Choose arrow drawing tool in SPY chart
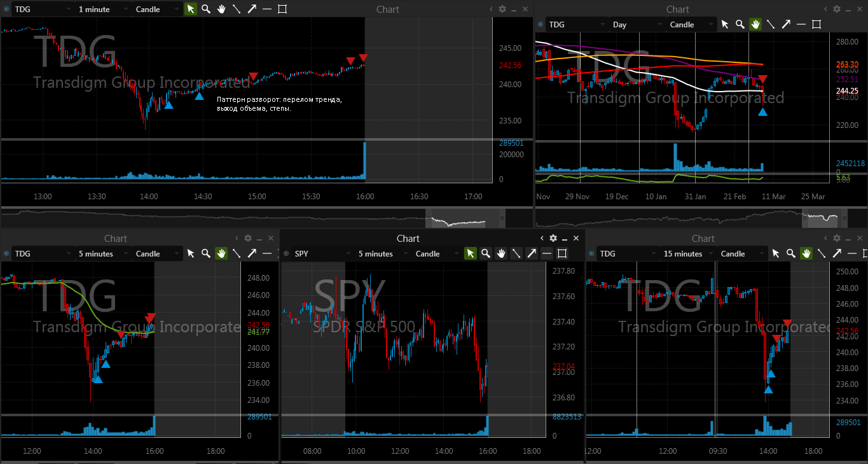Screen dimensions: 868x464 [x=532, y=253]
